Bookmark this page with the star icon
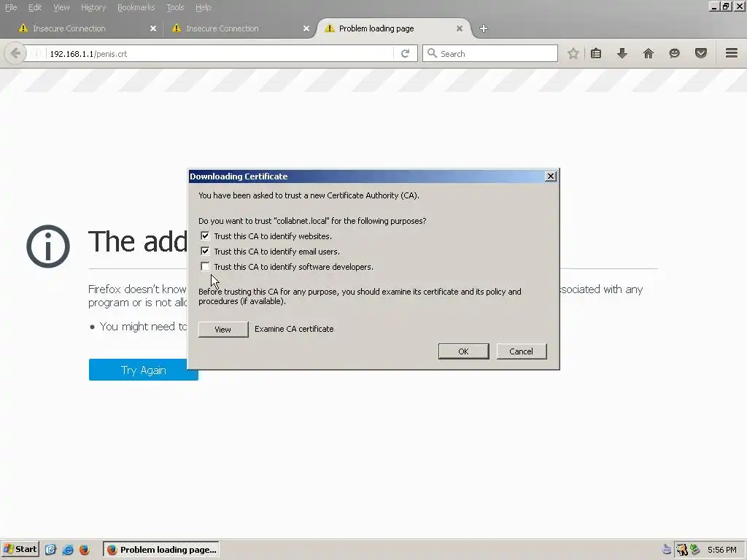The width and height of the screenshot is (747, 560). pos(573,53)
